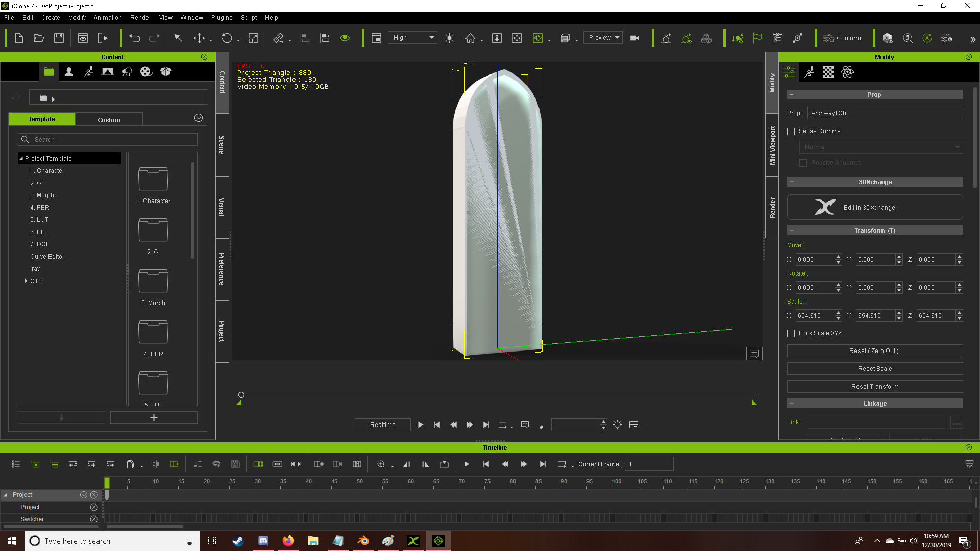The image size is (980, 551).
Task: Toggle the green eye visibility icon
Action: (345, 38)
